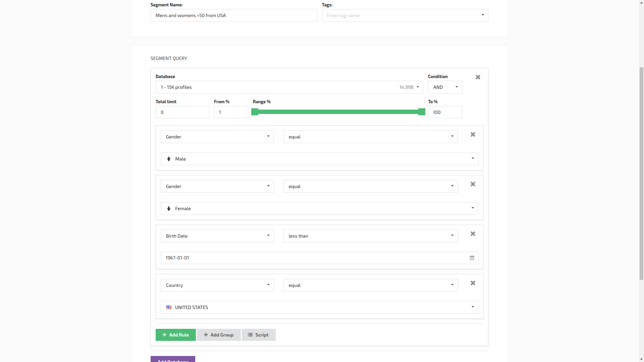
Task: Click the close icon on Database block
Action: (478, 77)
